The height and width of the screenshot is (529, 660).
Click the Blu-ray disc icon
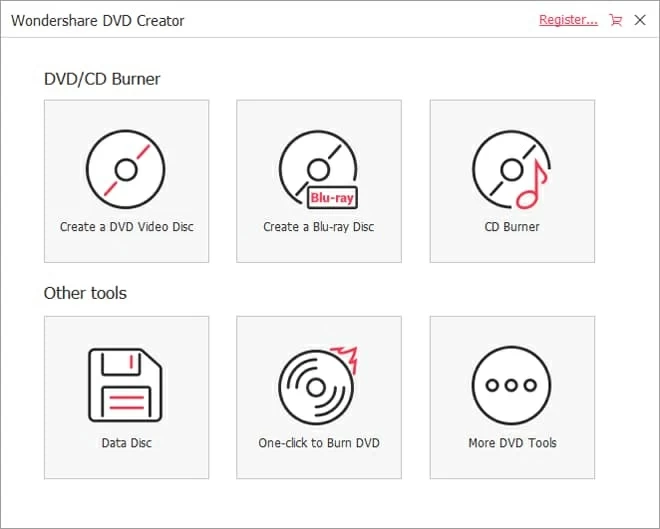[319, 170]
